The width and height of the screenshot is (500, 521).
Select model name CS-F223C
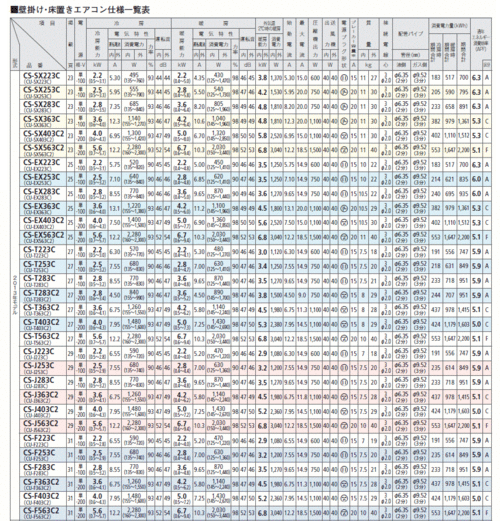39,438
